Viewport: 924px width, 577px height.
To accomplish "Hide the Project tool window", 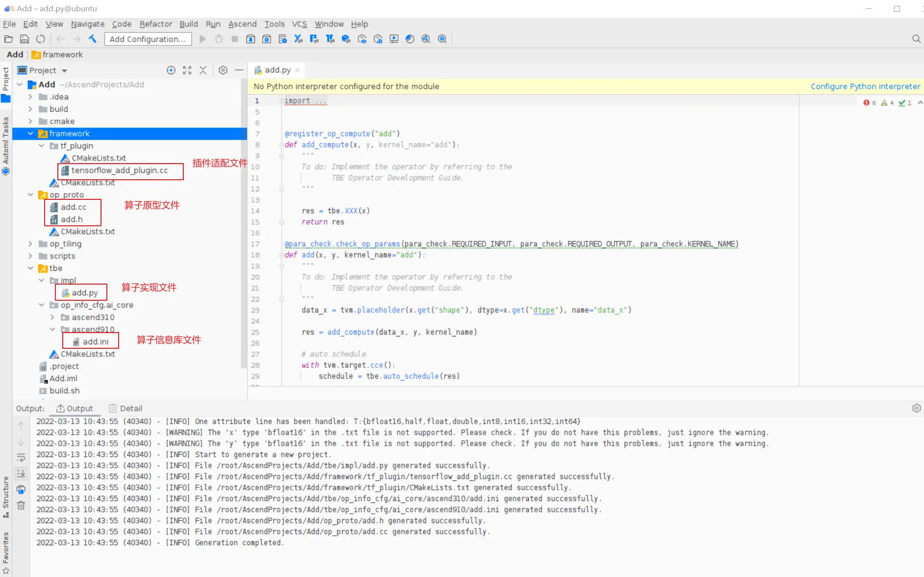I will pos(239,71).
